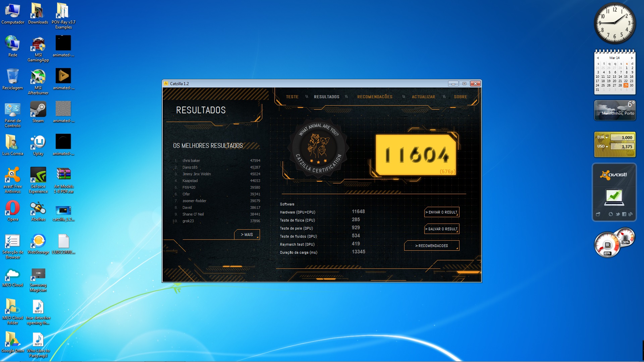
Task: Open the Downloads folder shortcut
Action: coord(38,14)
